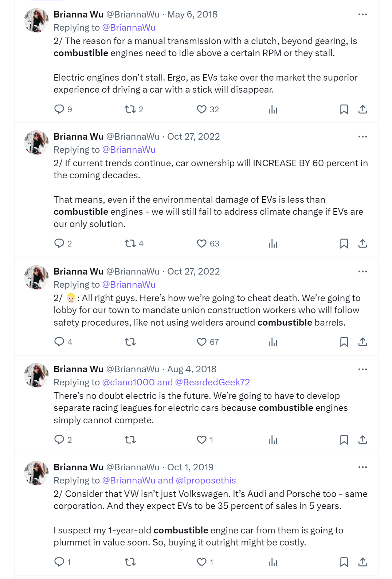Share the Oct 1, 2019 tweet
392x579 pixels.
click(x=362, y=562)
